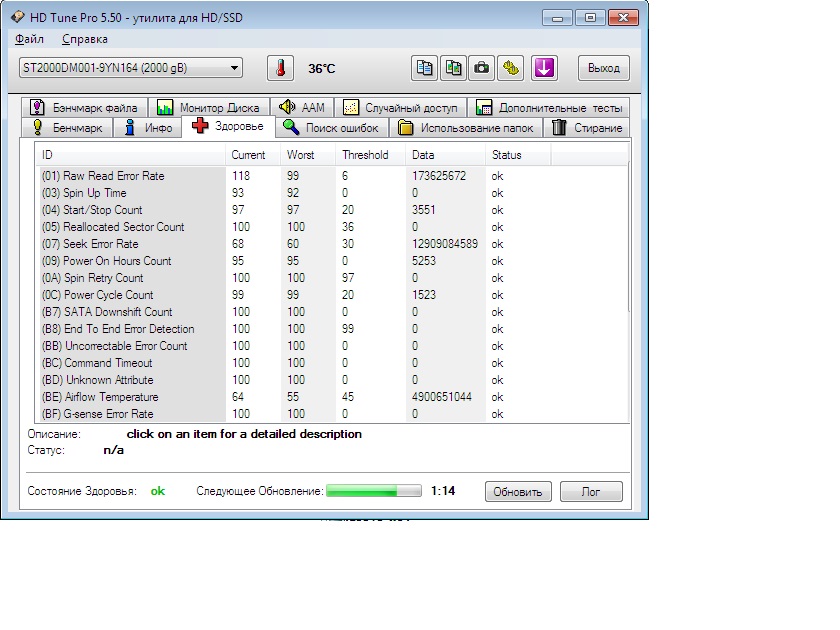Switch to Поиск ошибок tab
Image resolution: width=840 pixels, height=630 pixels.
click(332, 128)
